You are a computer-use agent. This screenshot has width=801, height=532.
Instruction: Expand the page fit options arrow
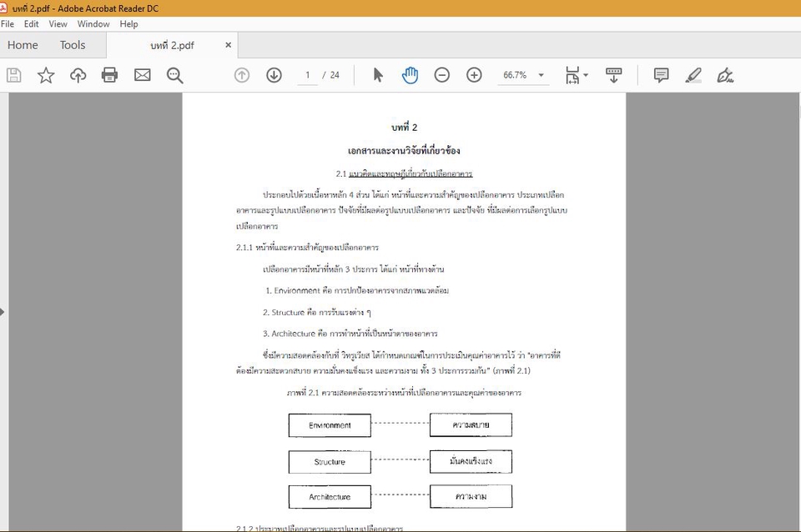pyautogui.click(x=586, y=75)
